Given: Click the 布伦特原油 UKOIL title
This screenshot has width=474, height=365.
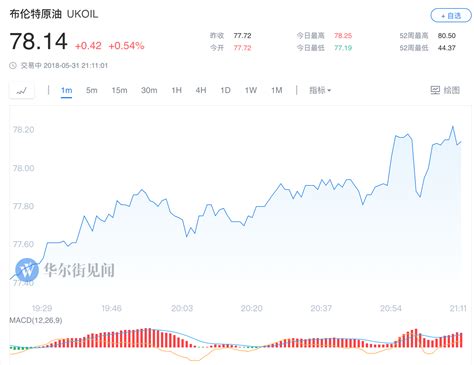Looking at the screenshot, I should (x=54, y=14).
